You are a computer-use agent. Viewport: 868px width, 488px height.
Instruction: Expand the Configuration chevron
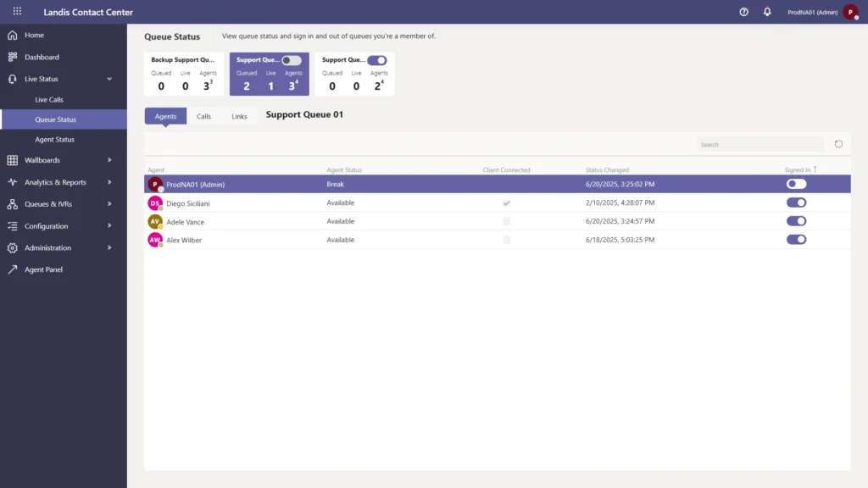109,225
